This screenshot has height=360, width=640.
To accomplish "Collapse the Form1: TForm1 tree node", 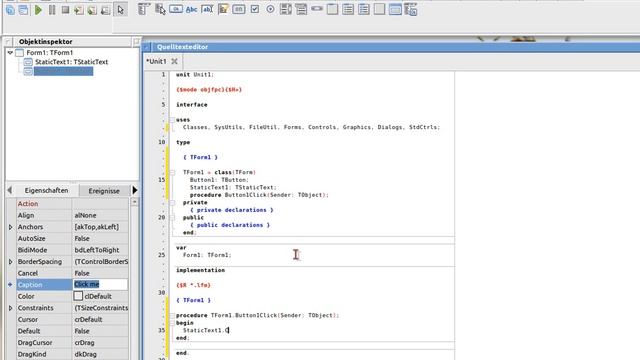I will coord(10,53).
